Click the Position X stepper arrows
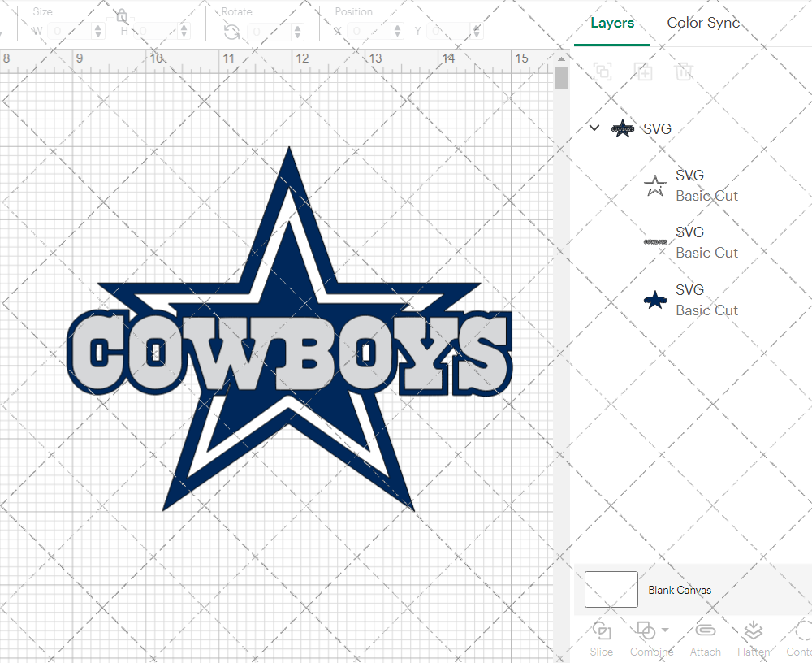Viewport: 812px width, 663px height. click(x=397, y=32)
